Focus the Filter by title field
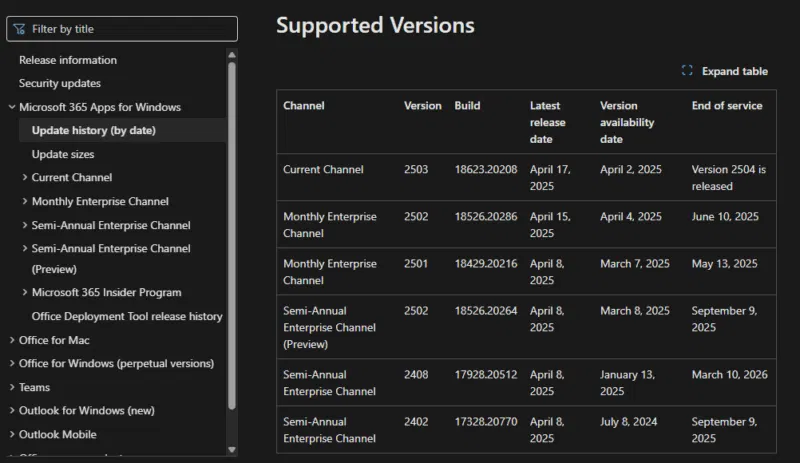The width and height of the screenshot is (800, 463). (122, 29)
